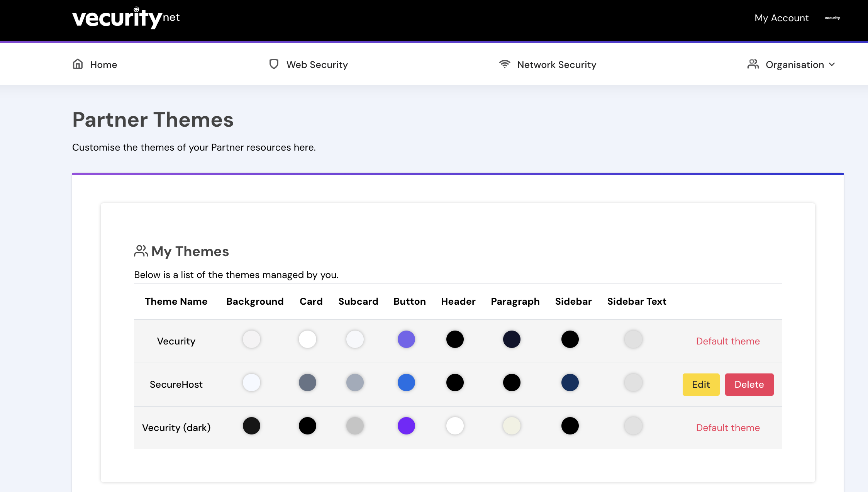This screenshot has width=868, height=492.
Task: Click Edit on the SecureHost theme
Action: pyautogui.click(x=700, y=384)
